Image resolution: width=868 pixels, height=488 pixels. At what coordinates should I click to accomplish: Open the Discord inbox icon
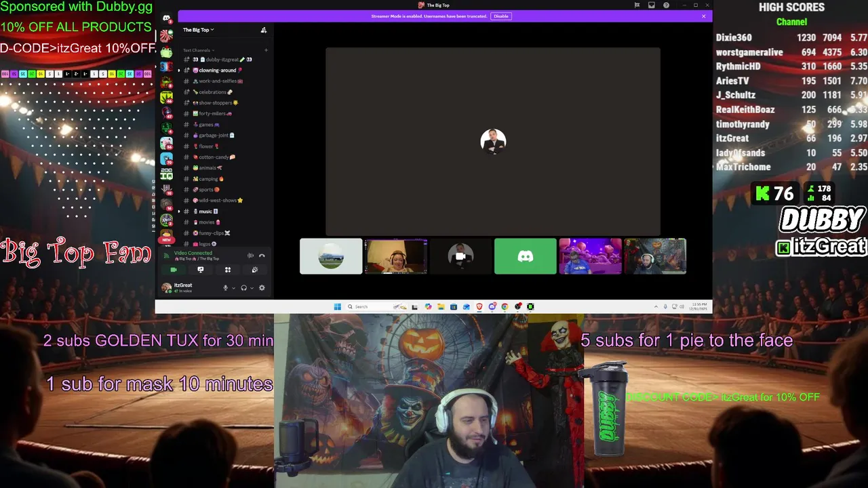pos(652,5)
